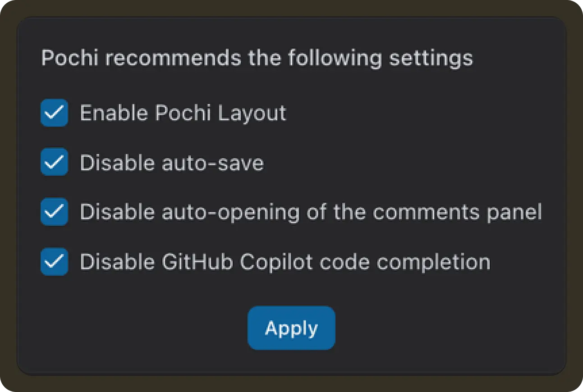Click the comments panel setting label
583x392 pixels.
point(311,212)
